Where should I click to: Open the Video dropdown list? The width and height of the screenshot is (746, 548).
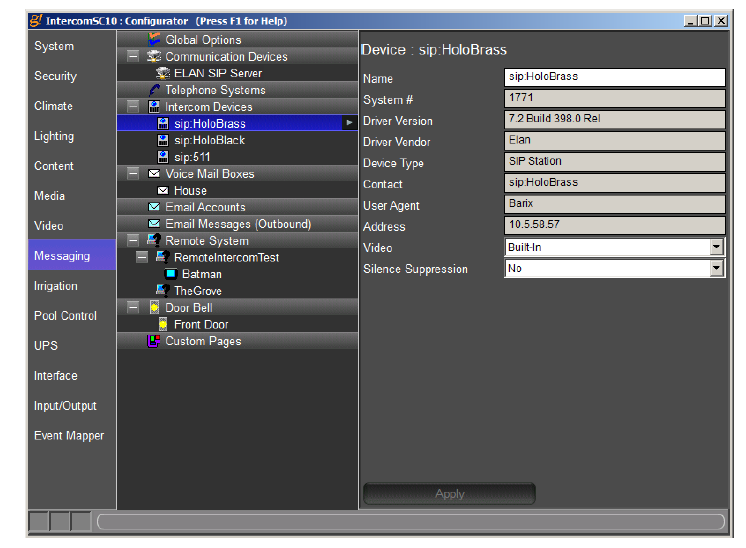point(716,247)
